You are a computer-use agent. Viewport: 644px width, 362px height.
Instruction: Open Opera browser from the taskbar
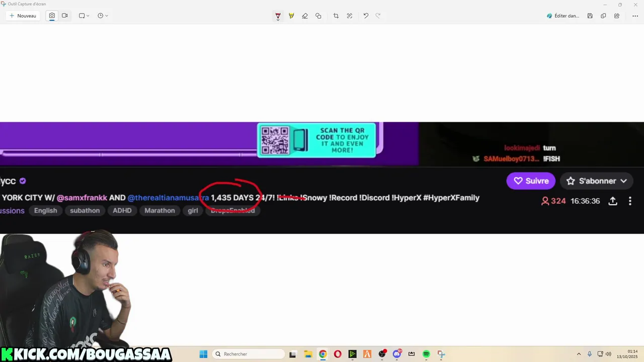coord(338,354)
